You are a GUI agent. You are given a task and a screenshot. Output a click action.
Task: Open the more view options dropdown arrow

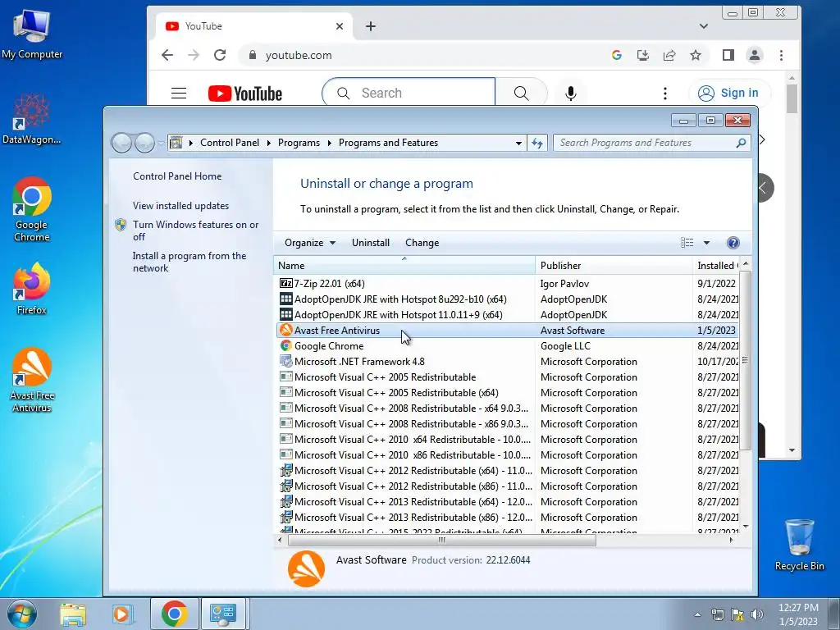coord(706,243)
